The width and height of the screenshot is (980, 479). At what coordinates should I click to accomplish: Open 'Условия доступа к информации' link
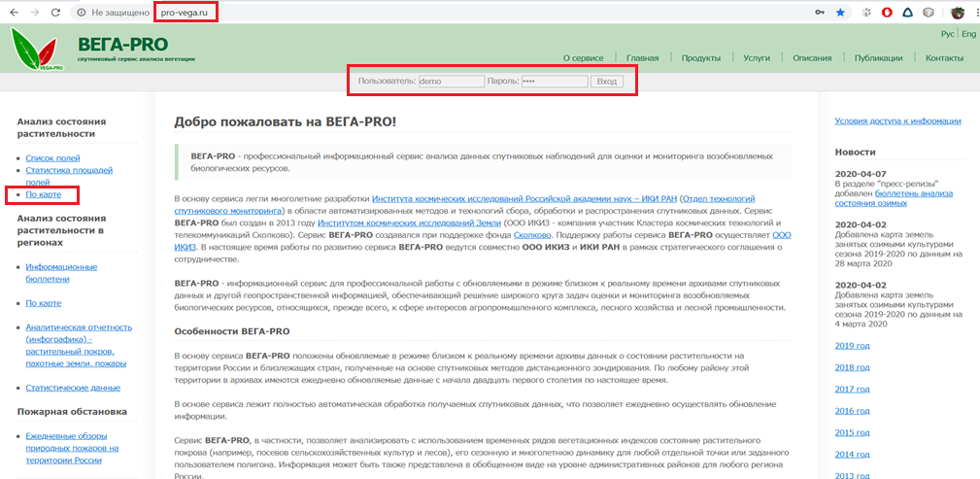coord(897,121)
